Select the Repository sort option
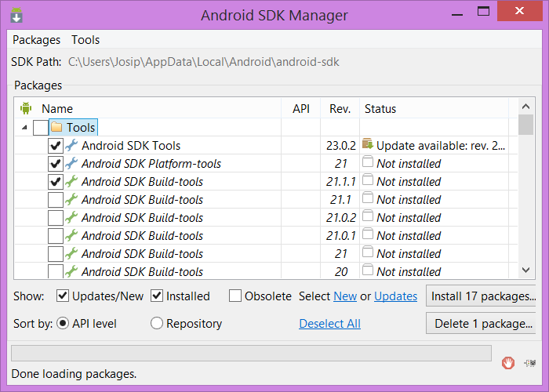This screenshot has width=549, height=392. click(x=157, y=323)
